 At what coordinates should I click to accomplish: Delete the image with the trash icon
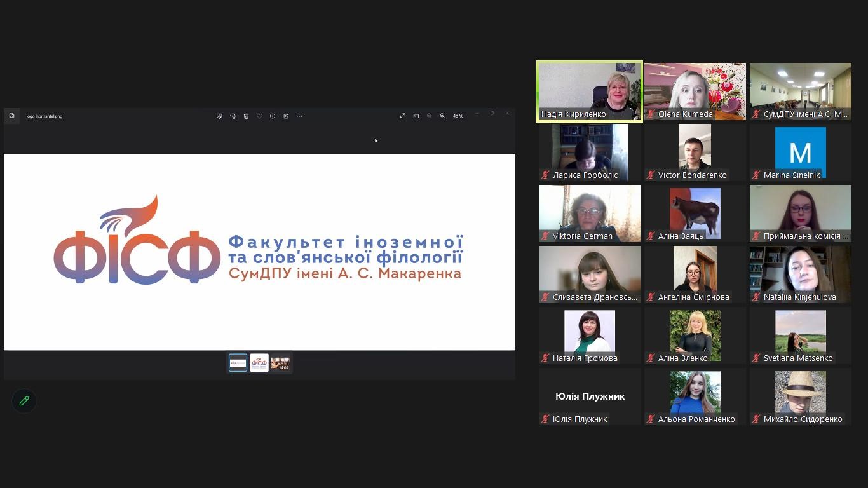[x=246, y=116]
